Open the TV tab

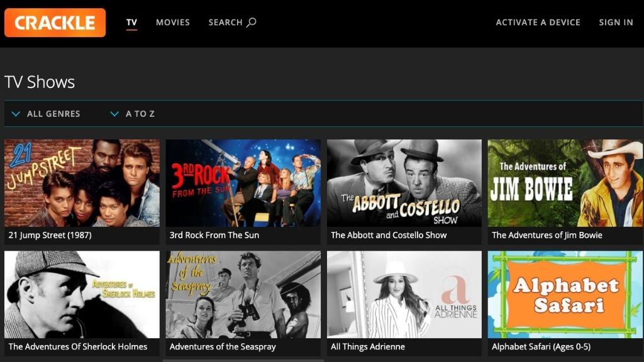(x=132, y=22)
